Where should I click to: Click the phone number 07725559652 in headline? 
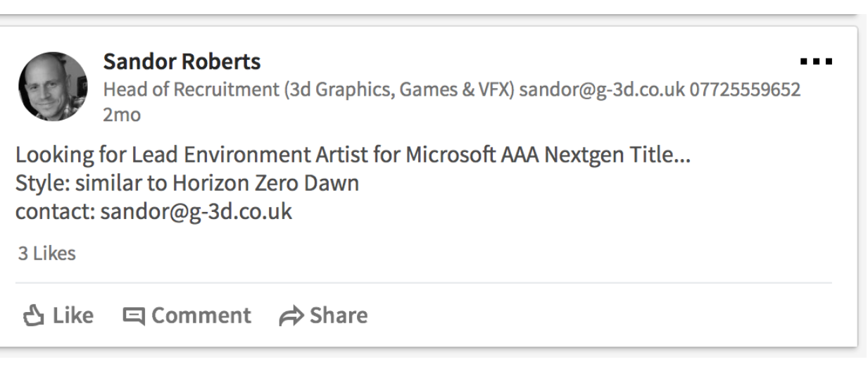coord(746,91)
